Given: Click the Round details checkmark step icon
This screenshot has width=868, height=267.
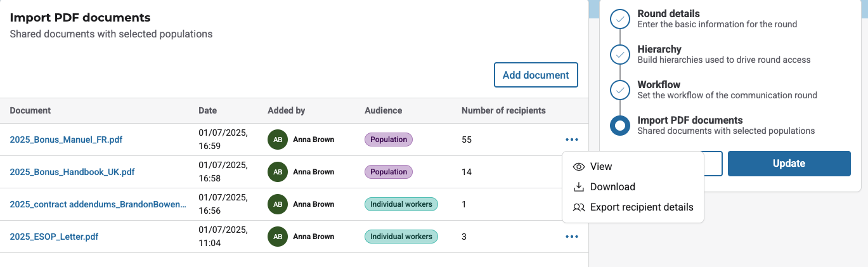Looking at the screenshot, I should click(619, 19).
